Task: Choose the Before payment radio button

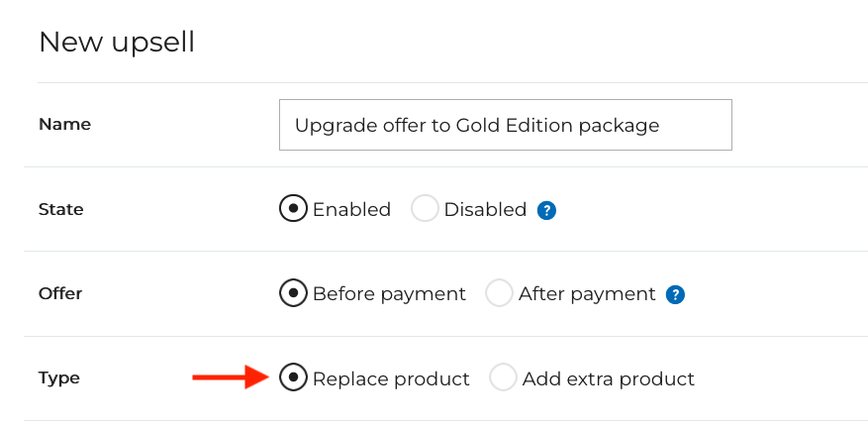Action: (293, 293)
